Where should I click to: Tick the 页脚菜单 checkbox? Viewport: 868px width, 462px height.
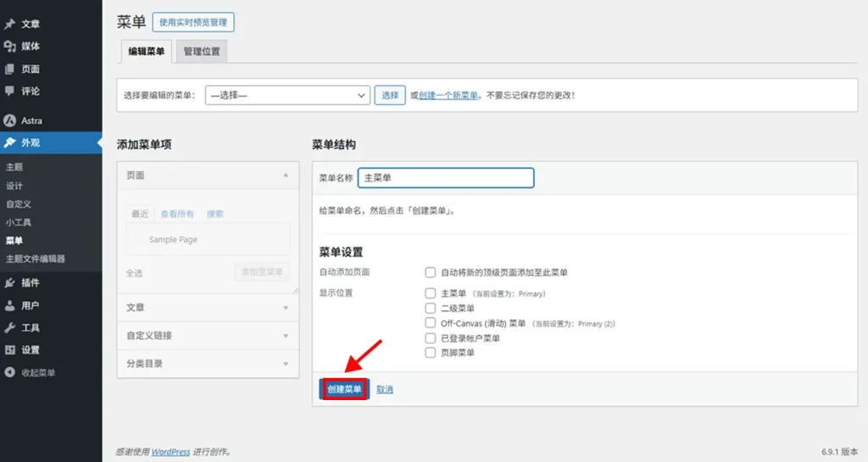click(431, 353)
